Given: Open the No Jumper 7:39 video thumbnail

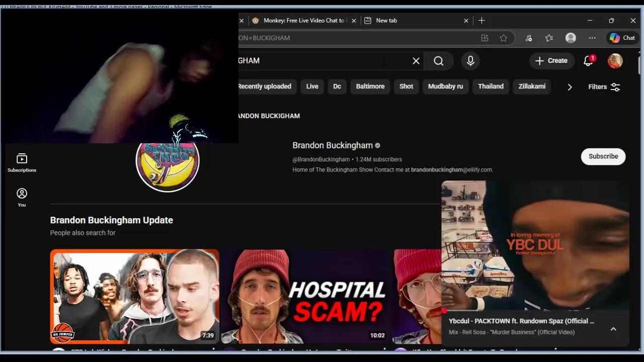Looking at the screenshot, I should (x=135, y=297).
